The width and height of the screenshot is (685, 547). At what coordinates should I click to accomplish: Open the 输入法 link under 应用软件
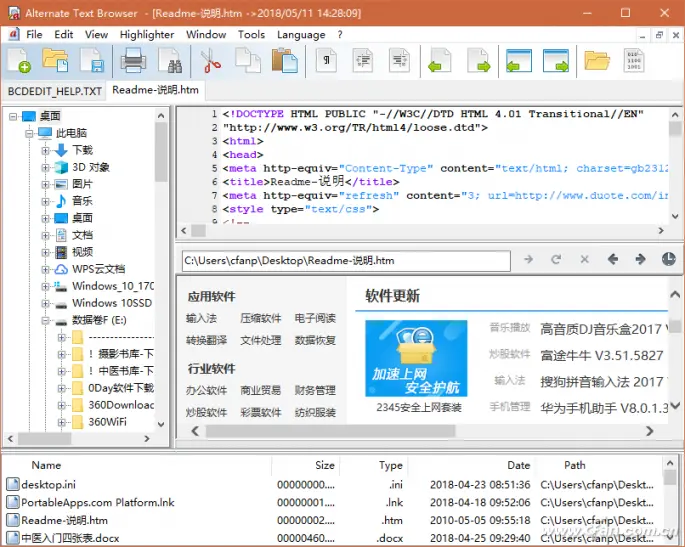click(201, 318)
